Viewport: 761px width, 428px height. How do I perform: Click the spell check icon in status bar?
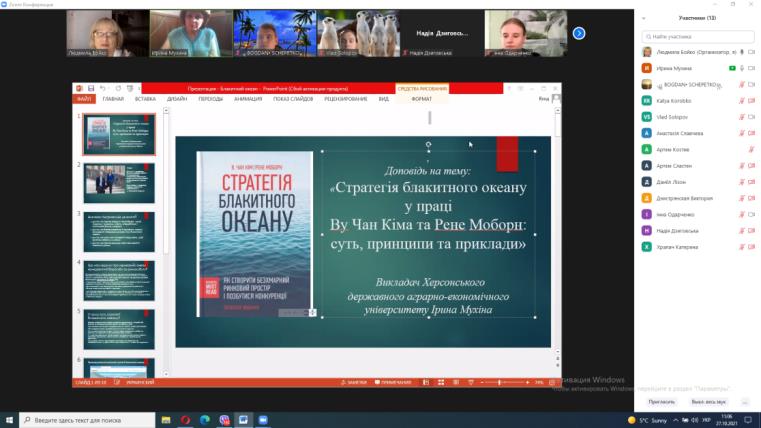(117, 382)
